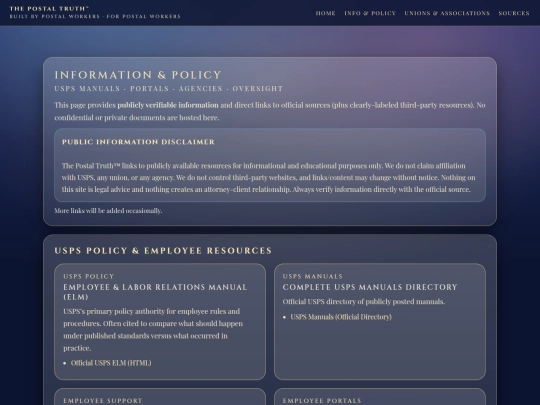Open the Home nav item
The image size is (540, 405).
click(x=325, y=13)
